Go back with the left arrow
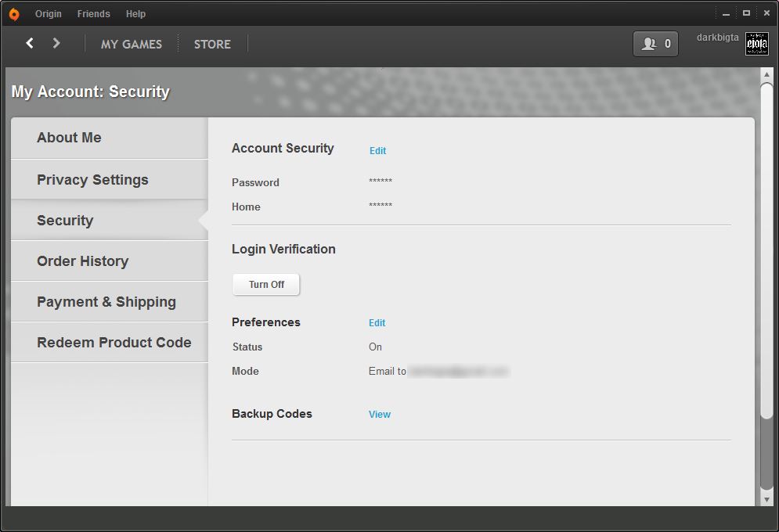Image resolution: width=779 pixels, height=532 pixels. (x=30, y=43)
